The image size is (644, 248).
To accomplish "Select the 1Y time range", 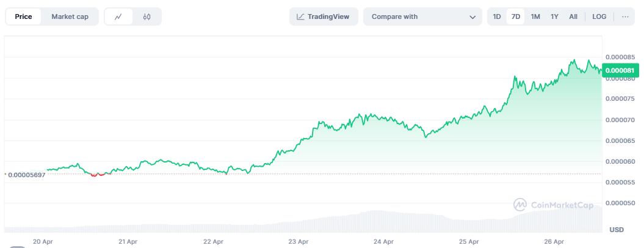I will tap(554, 16).
